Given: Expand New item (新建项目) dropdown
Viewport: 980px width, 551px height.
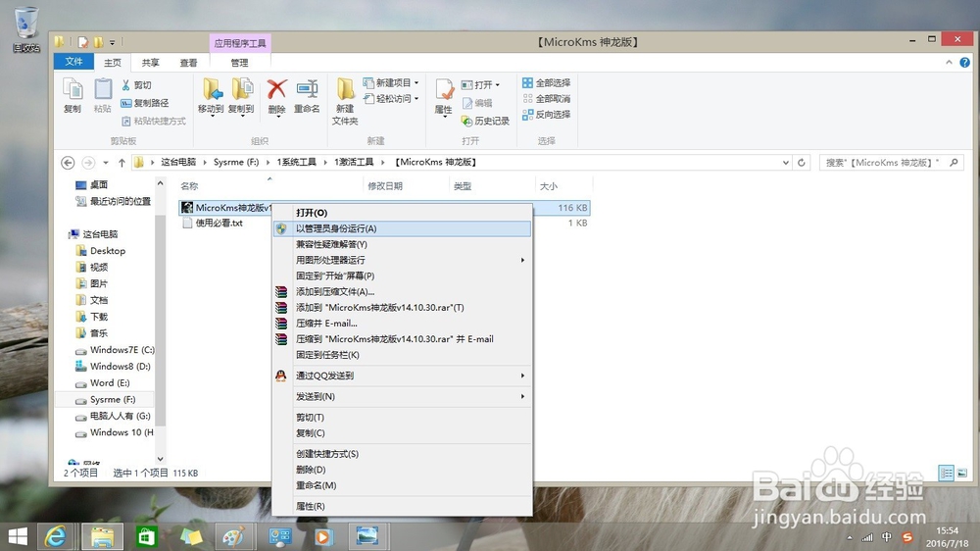Looking at the screenshot, I should (x=416, y=83).
